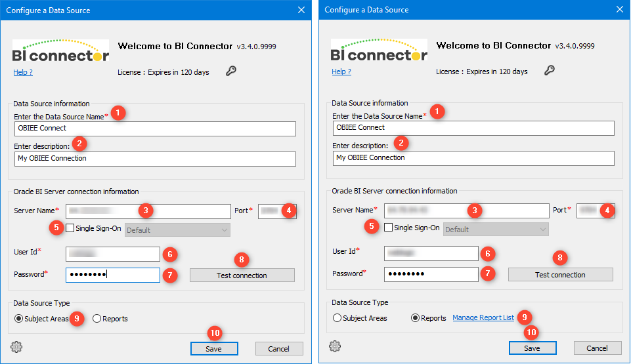This screenshot has height=364, width=631.
Task: Click the license key icon in right dialog
Action: (550, 70)
